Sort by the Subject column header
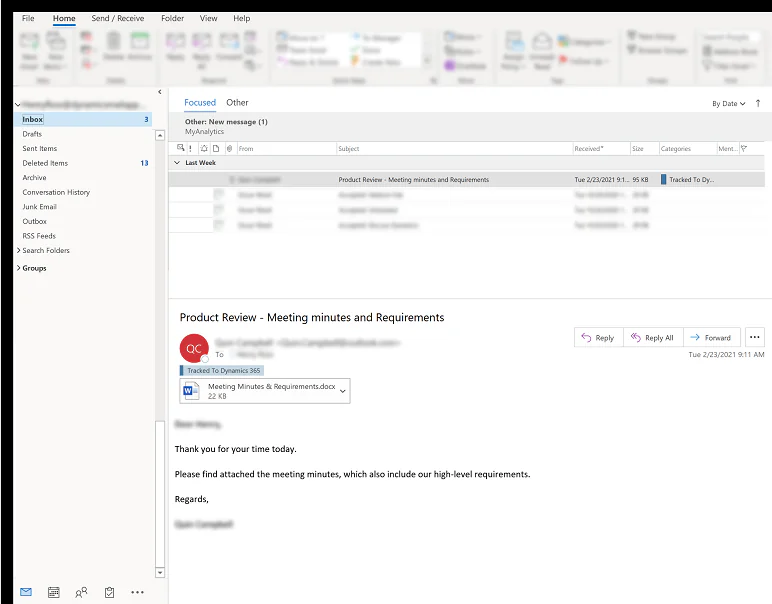This screenshot has height=604, width=772. pyautogui.click(x=454, y=148)
